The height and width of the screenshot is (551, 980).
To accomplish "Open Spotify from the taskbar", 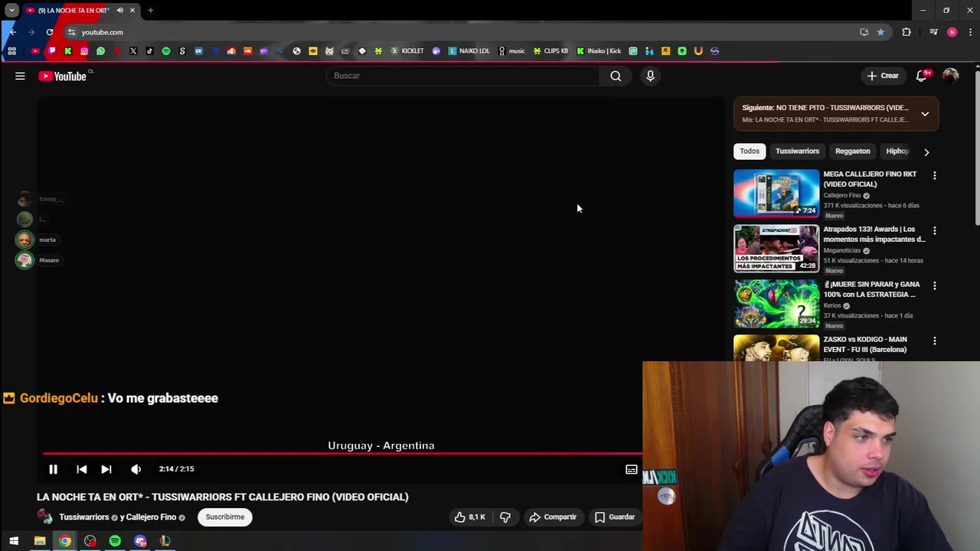I will pos(115,541).
